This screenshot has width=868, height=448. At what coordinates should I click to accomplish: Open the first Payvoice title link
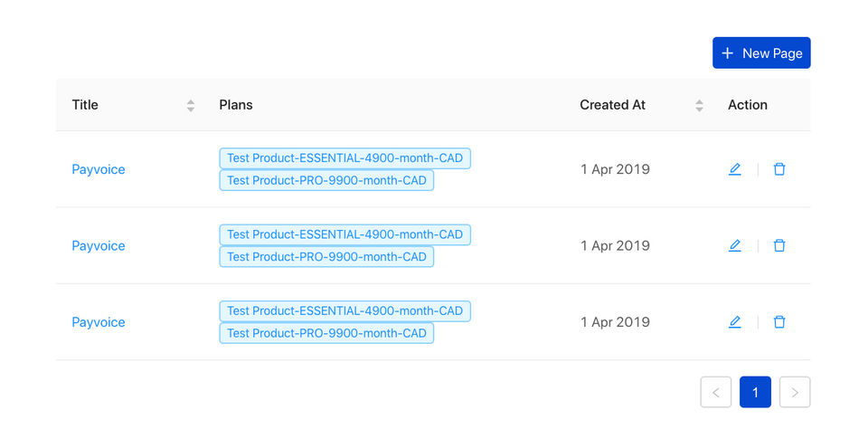99,169
